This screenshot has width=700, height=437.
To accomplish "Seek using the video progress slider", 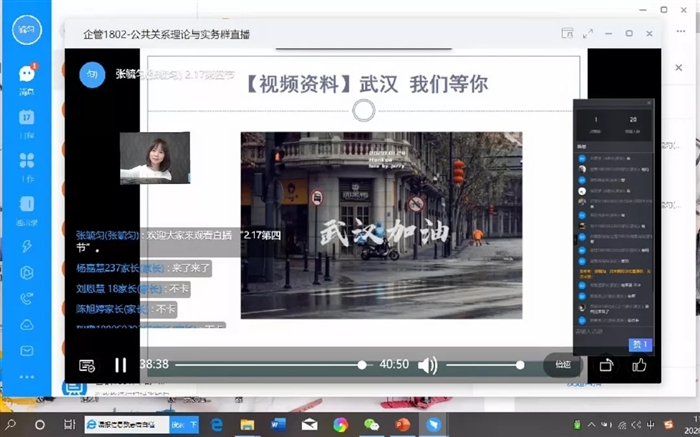I will click(270, 365).
